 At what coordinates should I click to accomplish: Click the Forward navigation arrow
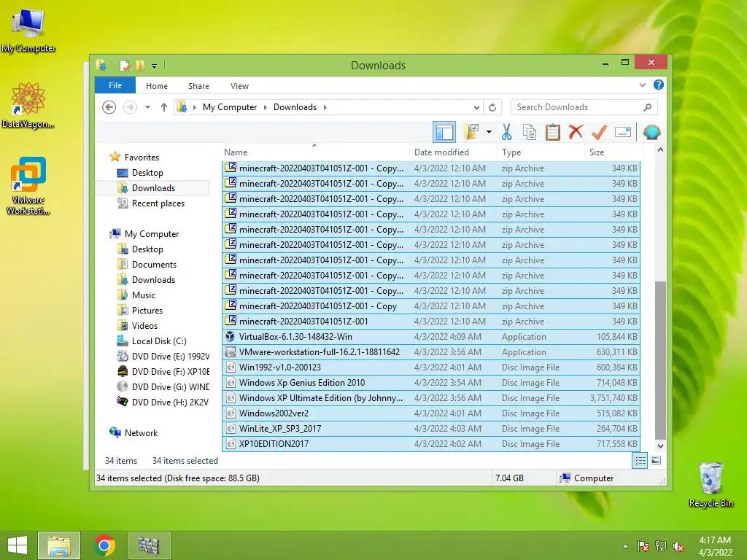point(130,107)
